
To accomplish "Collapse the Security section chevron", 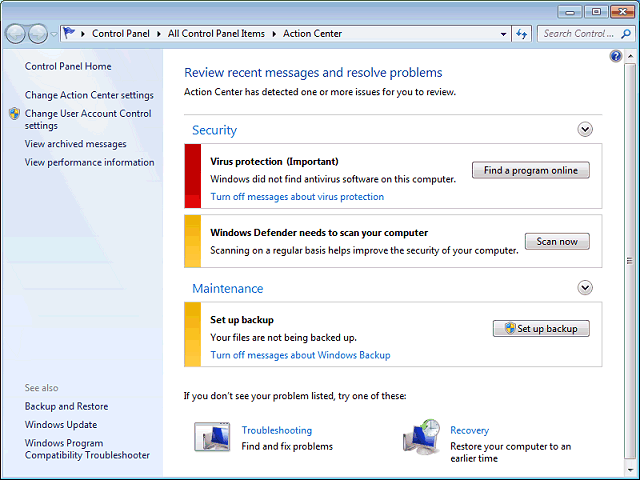I will pyautogui.click(x=585, y=129).
